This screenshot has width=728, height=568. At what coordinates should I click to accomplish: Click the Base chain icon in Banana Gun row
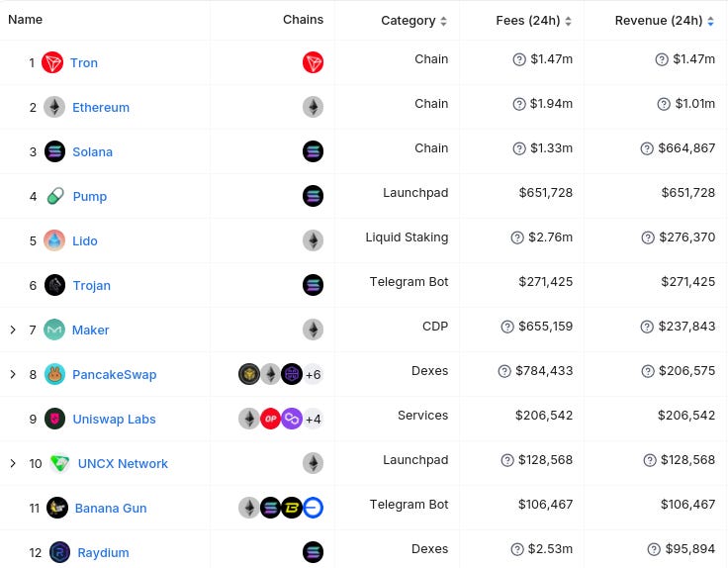tap(314, 508)
